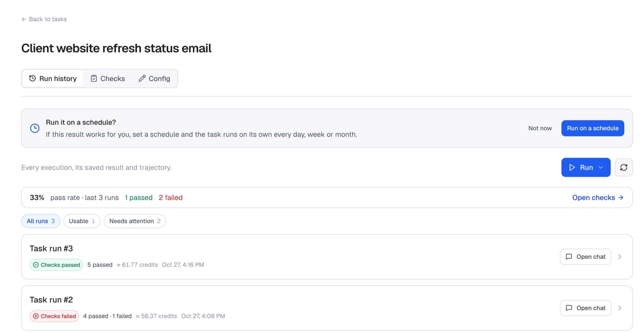Follow the Open checks link
This screenshot has width=644, height=333.
tap(598, 197)
